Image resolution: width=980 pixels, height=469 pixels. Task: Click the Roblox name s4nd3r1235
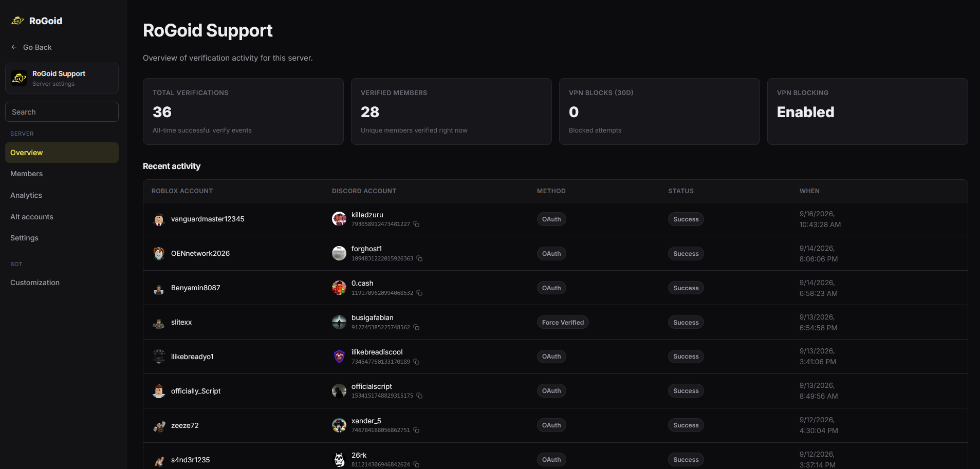[x=191, y=460]
